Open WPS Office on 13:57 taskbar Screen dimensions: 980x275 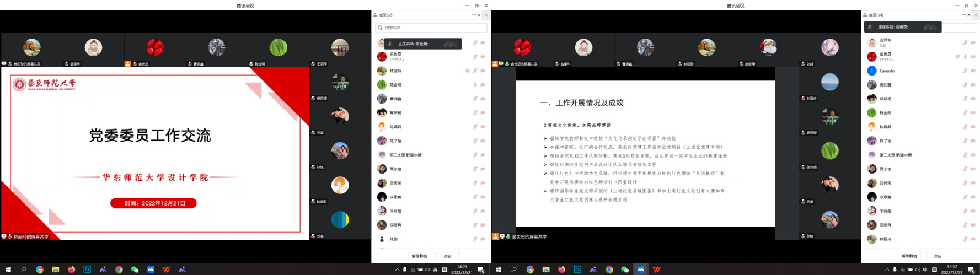[656, 269]
